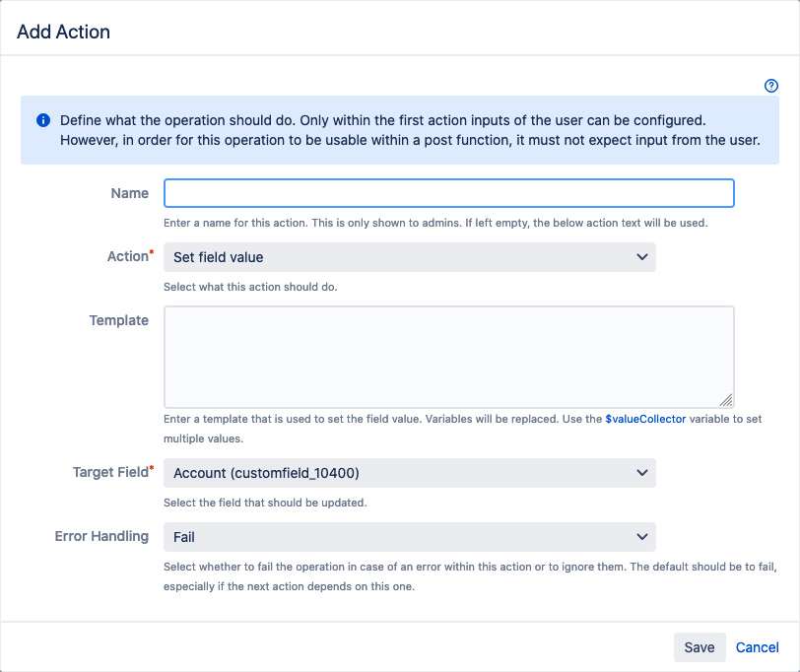Open the $valueCollector variable link

point(645,419)
